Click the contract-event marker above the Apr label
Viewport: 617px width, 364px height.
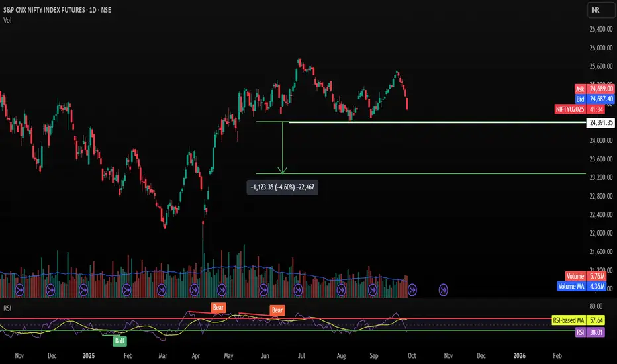[x=194, y=291]
